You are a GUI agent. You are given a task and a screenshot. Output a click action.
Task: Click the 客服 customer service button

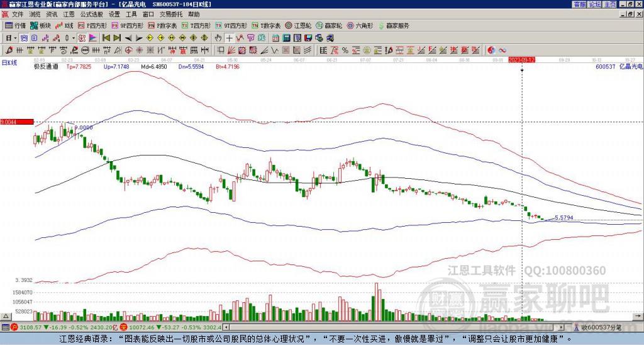579,4
